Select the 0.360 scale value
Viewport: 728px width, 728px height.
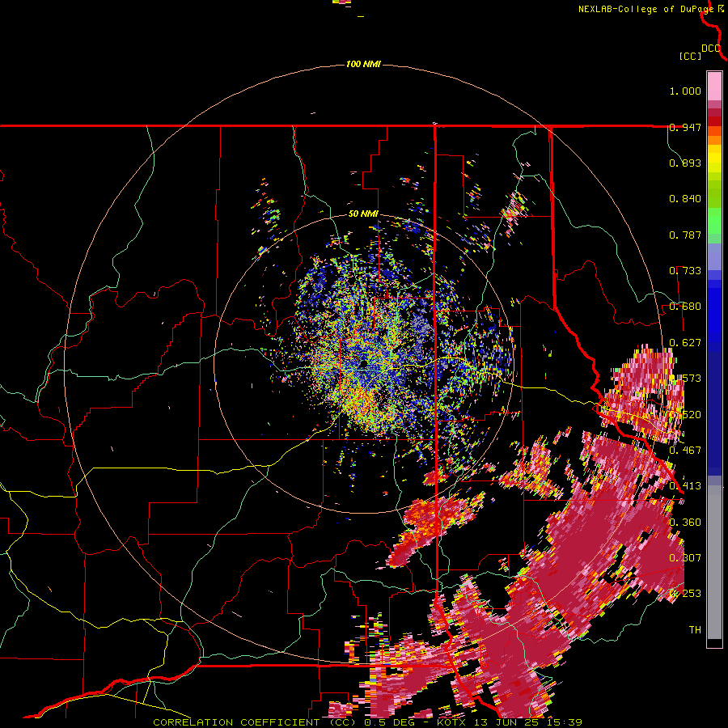685,523
